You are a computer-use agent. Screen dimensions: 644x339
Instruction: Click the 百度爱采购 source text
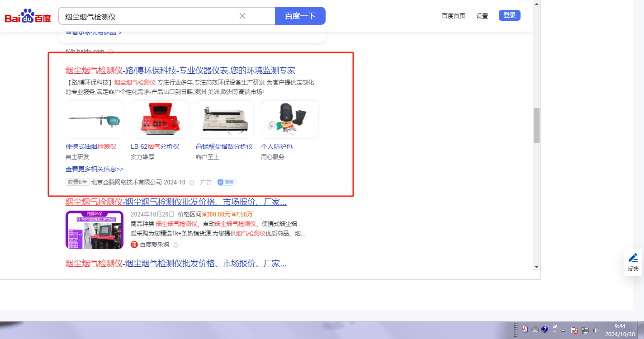tap(154, 245)
